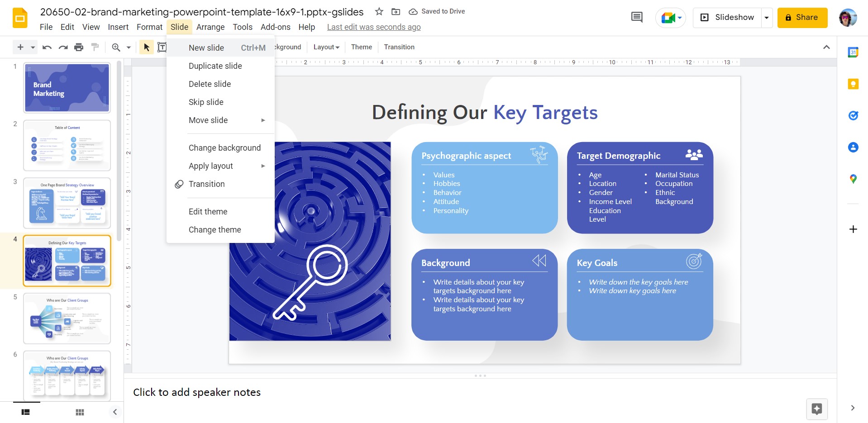Screen dimensions: 868x423
Task: Open Google Keep from the side panel
Action: point(853,84)
